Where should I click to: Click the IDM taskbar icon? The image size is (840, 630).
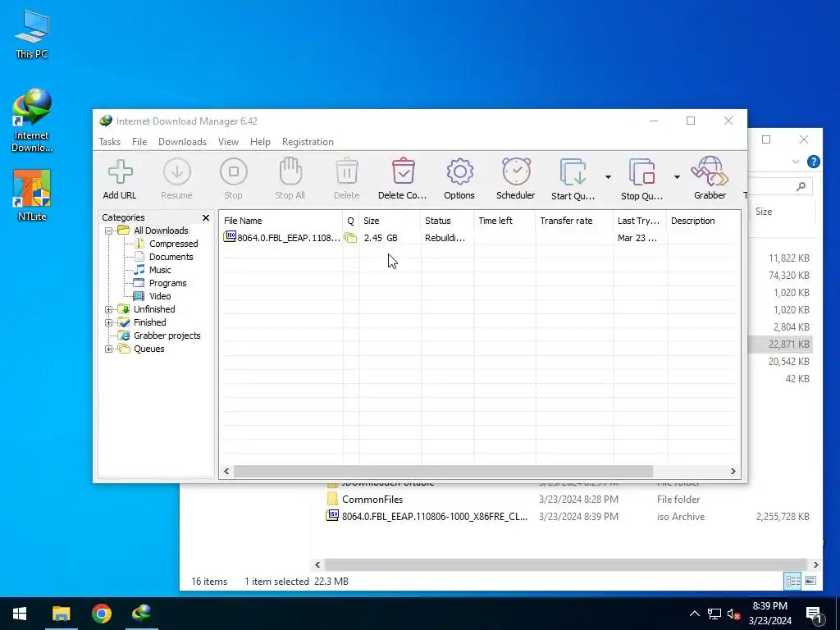(x=141, y=613)
